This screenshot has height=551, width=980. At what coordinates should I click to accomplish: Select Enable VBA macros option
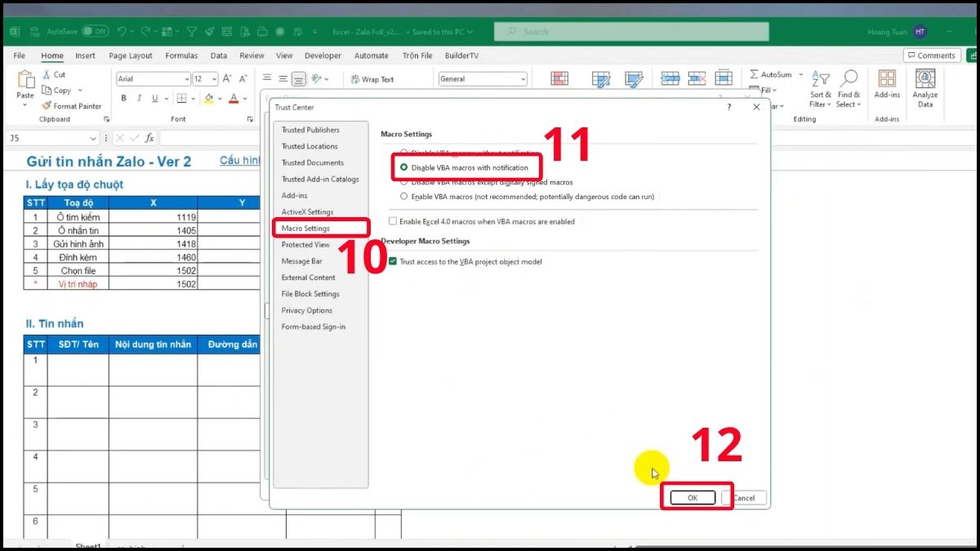pyautogui.click(x=527, y=197)
